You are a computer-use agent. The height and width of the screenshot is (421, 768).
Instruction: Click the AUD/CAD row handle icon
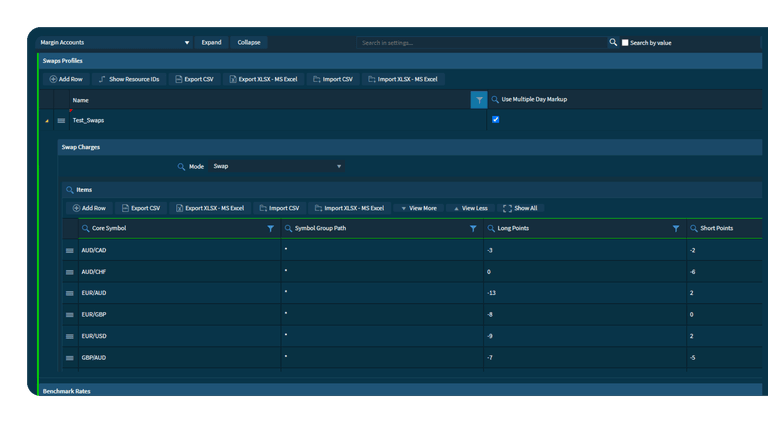pos(70,251)
